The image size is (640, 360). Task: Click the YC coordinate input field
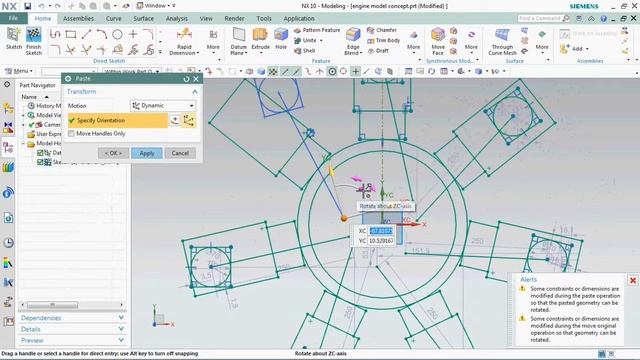381,241
